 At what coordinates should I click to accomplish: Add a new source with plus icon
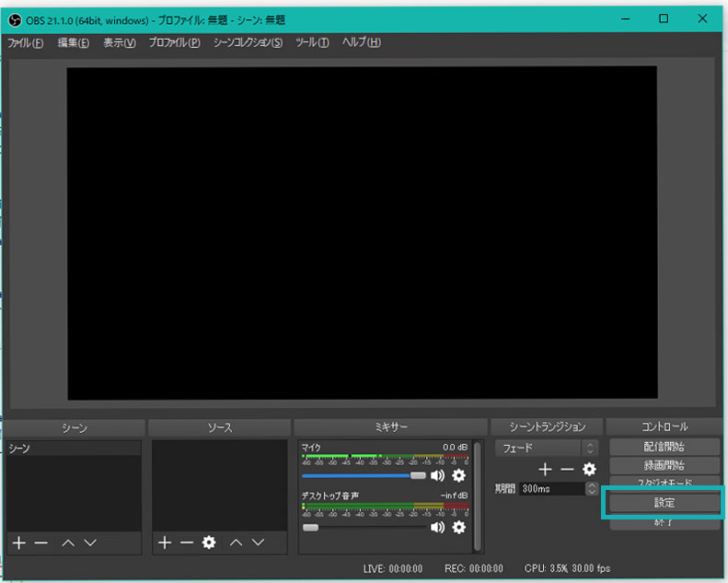pyautogui.click(x=165, y=542)
